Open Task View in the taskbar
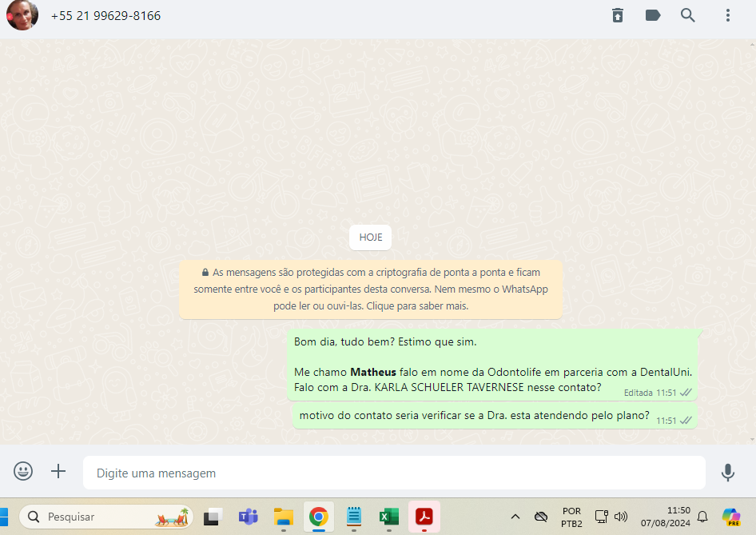The image size is (756, 535). [x=213, y=517]
